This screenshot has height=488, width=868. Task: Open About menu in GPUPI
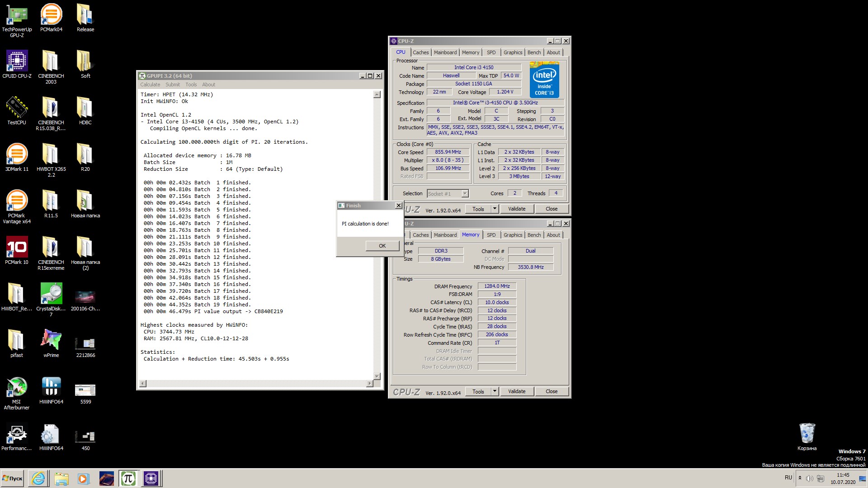coord(209,84)
